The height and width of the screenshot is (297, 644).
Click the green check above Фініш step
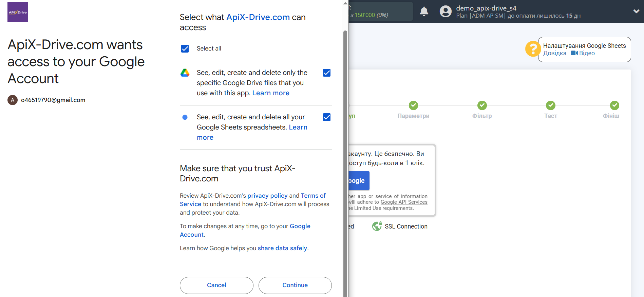(x=614, y=105)
